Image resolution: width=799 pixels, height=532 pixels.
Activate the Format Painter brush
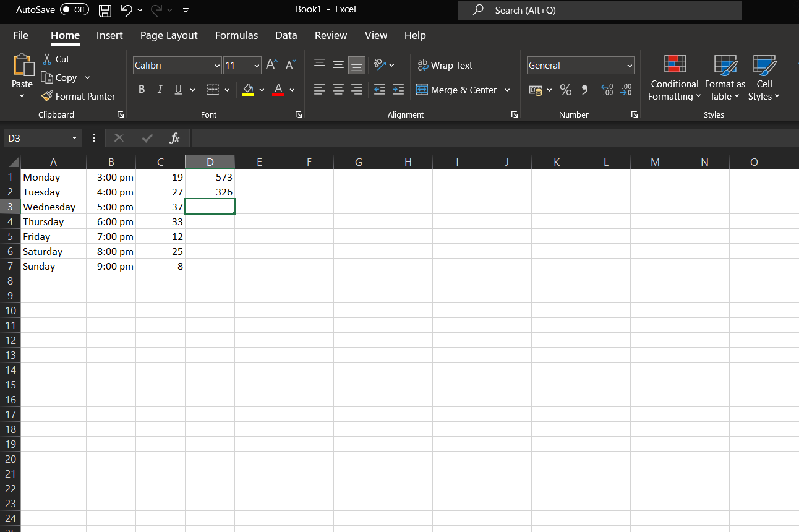click(78, 96)
